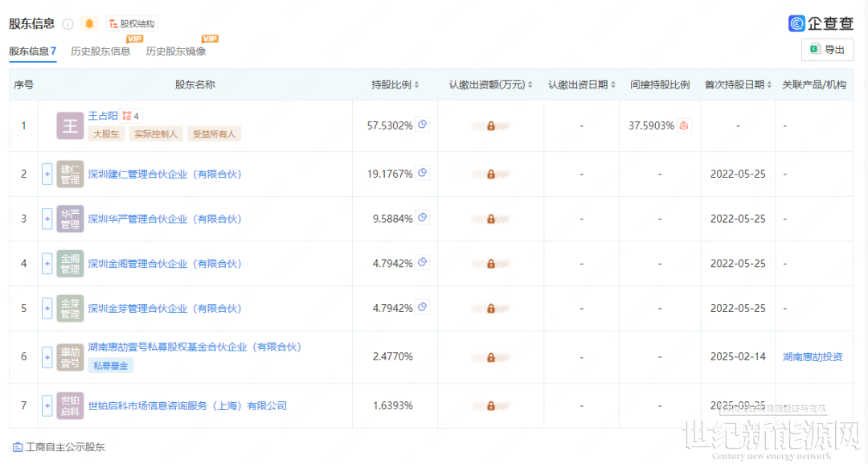Switch to 历史股东镜像 tab
This screenshot has width=868, height=464.
[x=176, y=51]
